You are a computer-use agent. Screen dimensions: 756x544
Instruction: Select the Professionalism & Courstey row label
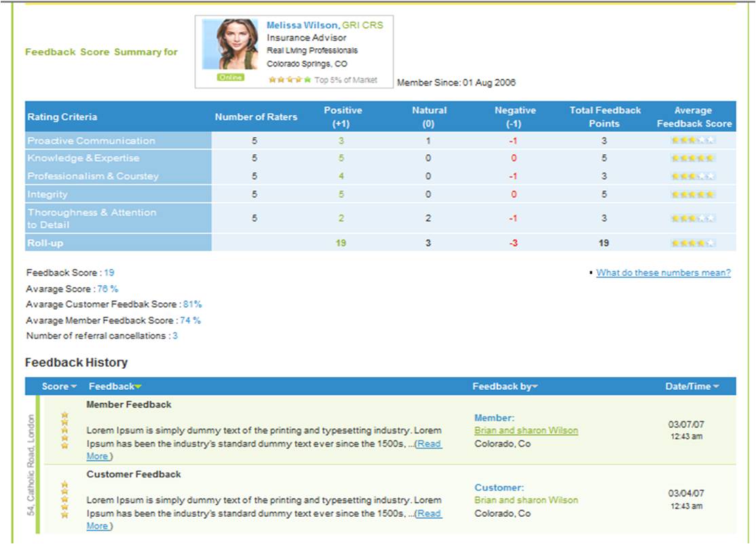(x=93, y=176)
